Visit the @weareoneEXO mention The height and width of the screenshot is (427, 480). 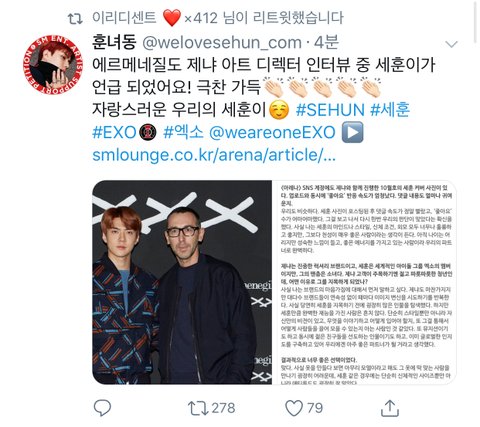click(272, 133)
